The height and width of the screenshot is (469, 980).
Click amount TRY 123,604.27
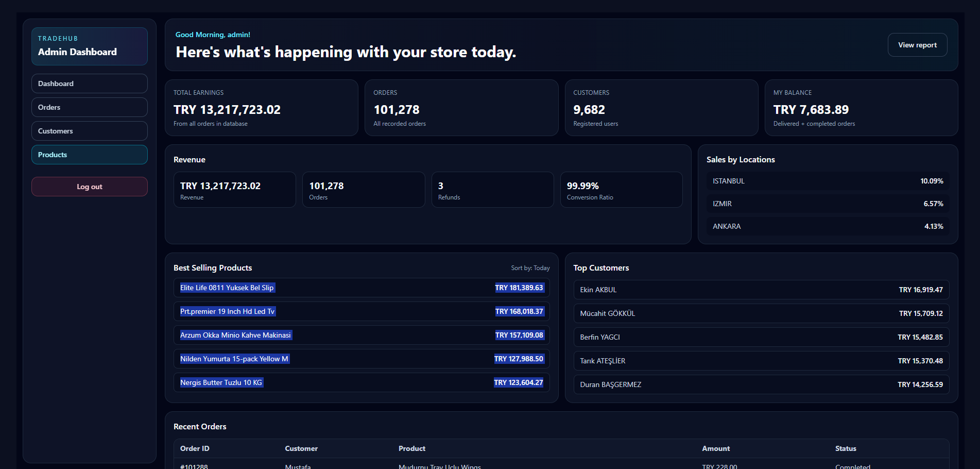click(519, 382)
